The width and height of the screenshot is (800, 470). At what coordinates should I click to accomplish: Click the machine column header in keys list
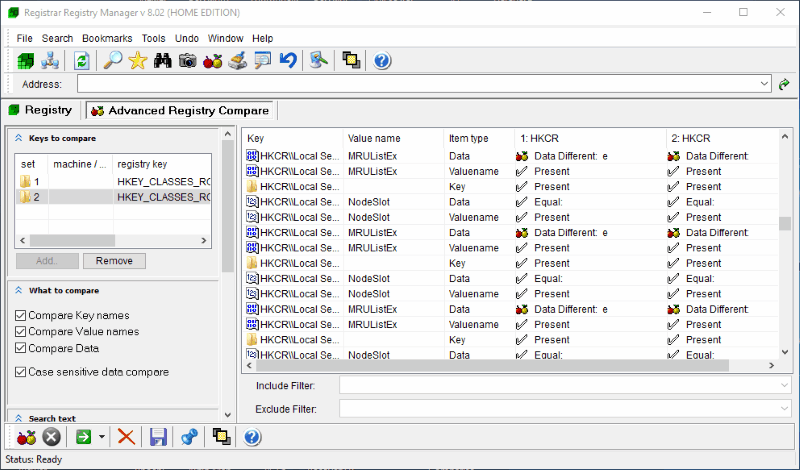pyautogui.click(x=81, y=164)
